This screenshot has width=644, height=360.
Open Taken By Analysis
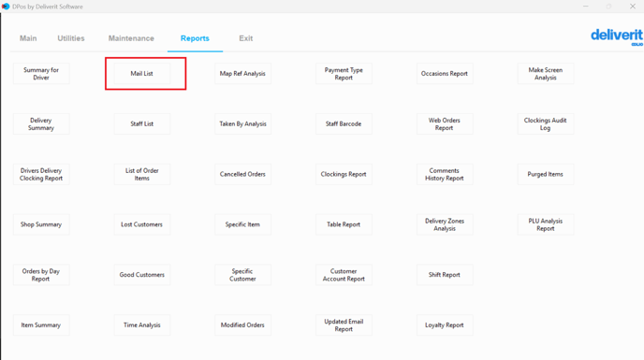(242, 124)
